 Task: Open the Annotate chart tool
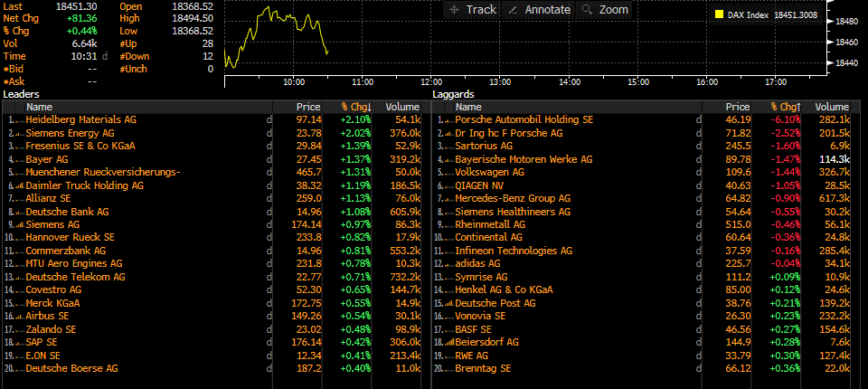(x=539, y=9)
